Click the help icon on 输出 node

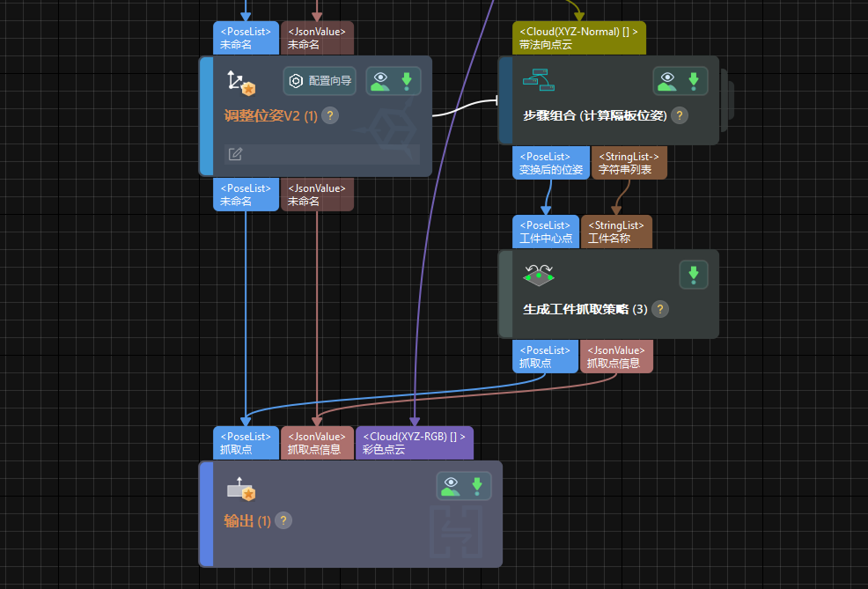point(283,520)
